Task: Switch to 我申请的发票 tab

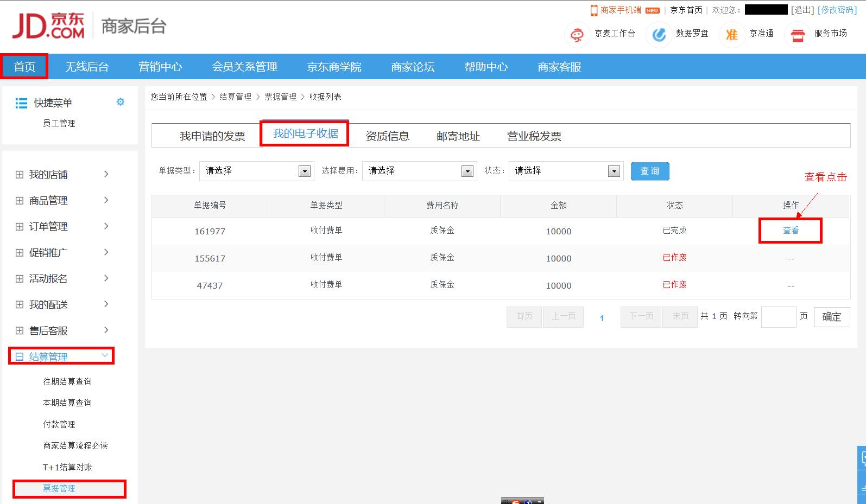Action: click(x=212, y=136)
